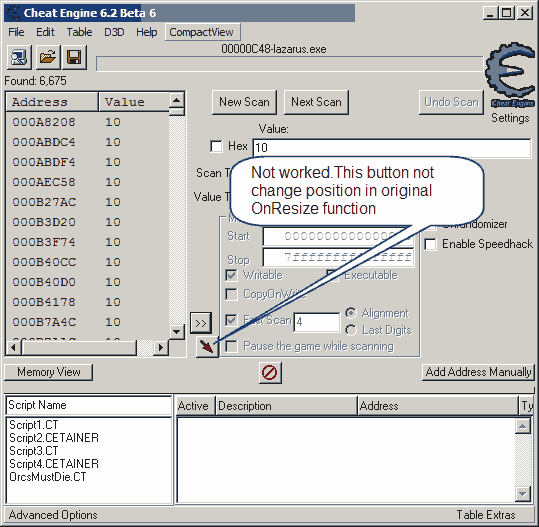
Task: Select address 000AEC58 row
Action: (x=87, y=182)
